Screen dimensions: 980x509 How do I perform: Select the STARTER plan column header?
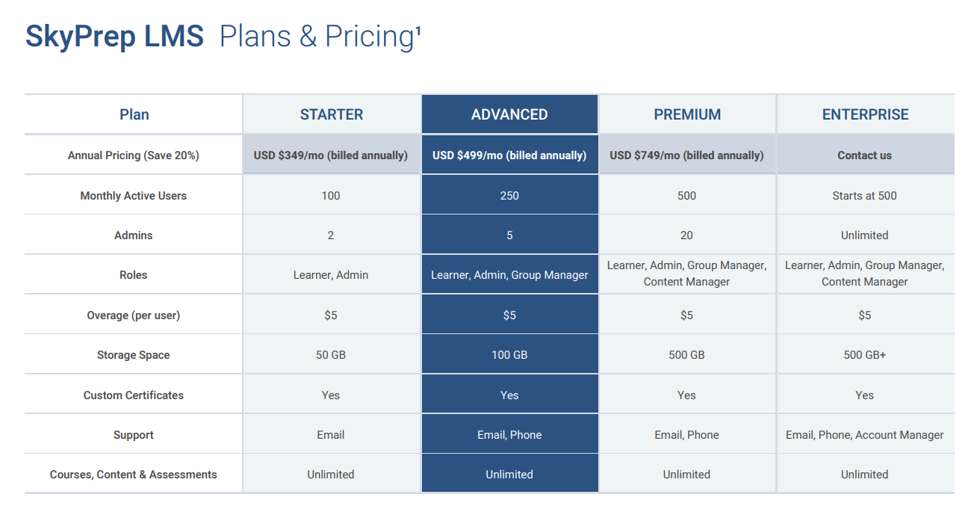331,114
